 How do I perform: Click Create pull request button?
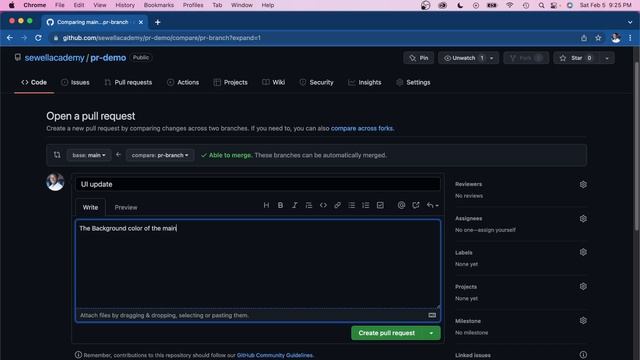pos(387,333)
